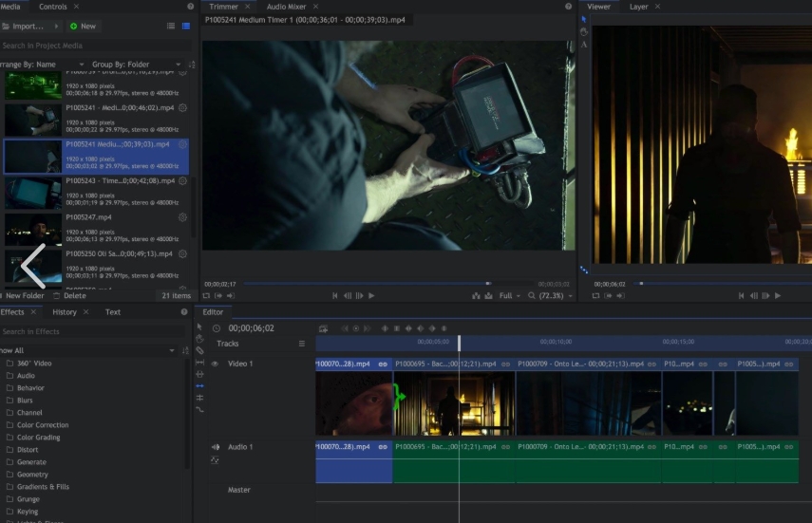Open settings gear for P1005247.mp4
The image size is (812, 523).
182,217
